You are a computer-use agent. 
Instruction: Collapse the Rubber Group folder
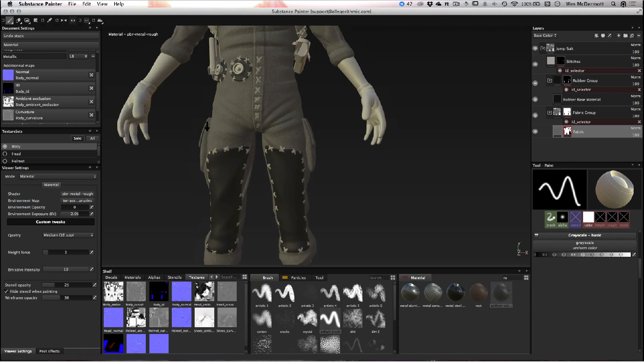549,80
